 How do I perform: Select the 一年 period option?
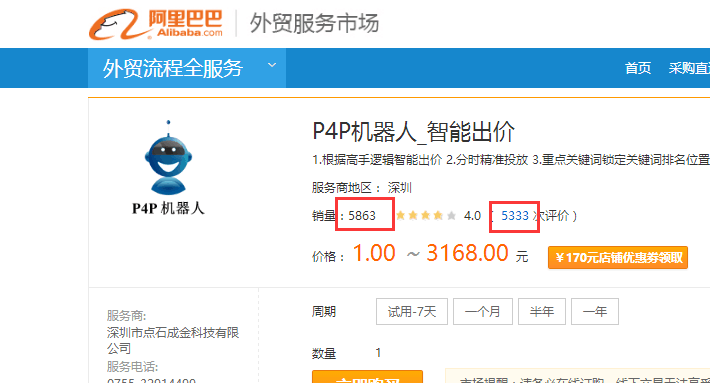pos(595,311)
